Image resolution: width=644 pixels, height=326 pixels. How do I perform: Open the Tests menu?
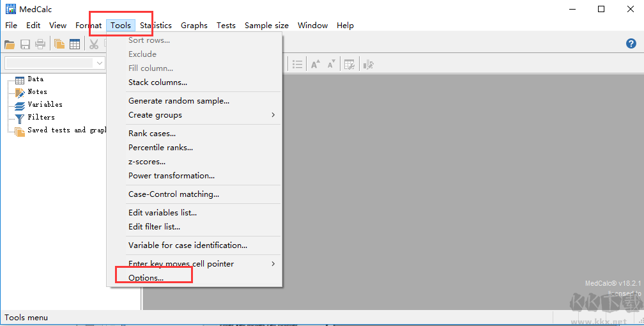pos(226,26)
